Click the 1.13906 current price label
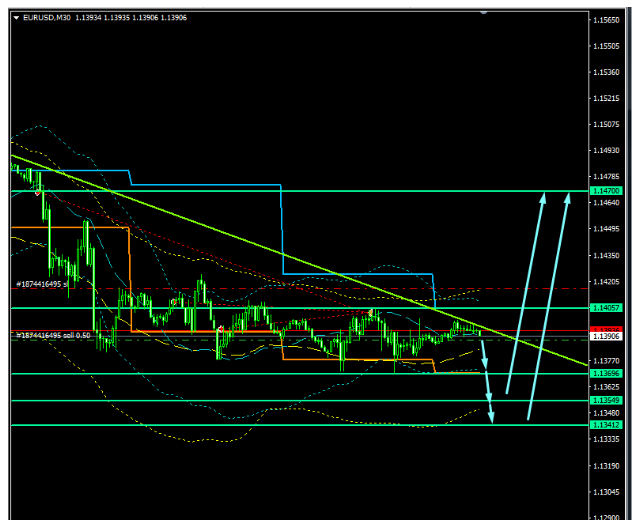This screenshot has width=642, height=525. tap(606, 337)
